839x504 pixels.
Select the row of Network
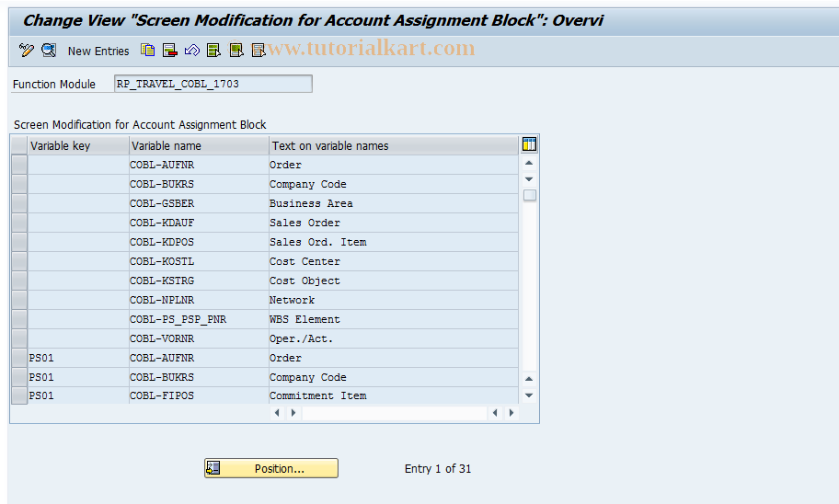pos(19,300)
